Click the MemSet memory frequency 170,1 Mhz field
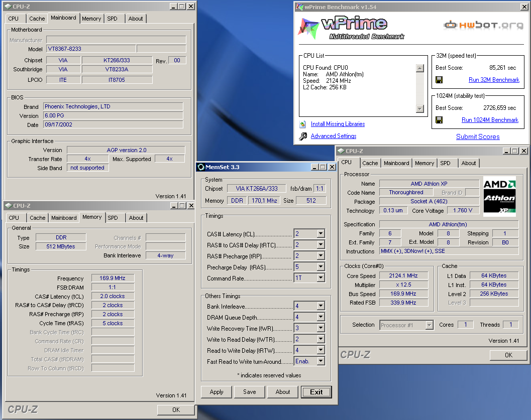Image resolution: width=531 pixels, height=420 pixels. (264, 201)
